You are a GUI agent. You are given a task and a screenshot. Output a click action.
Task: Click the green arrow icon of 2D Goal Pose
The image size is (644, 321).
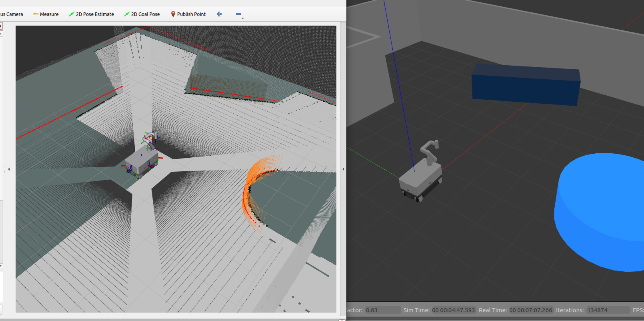tap(127, 14)
